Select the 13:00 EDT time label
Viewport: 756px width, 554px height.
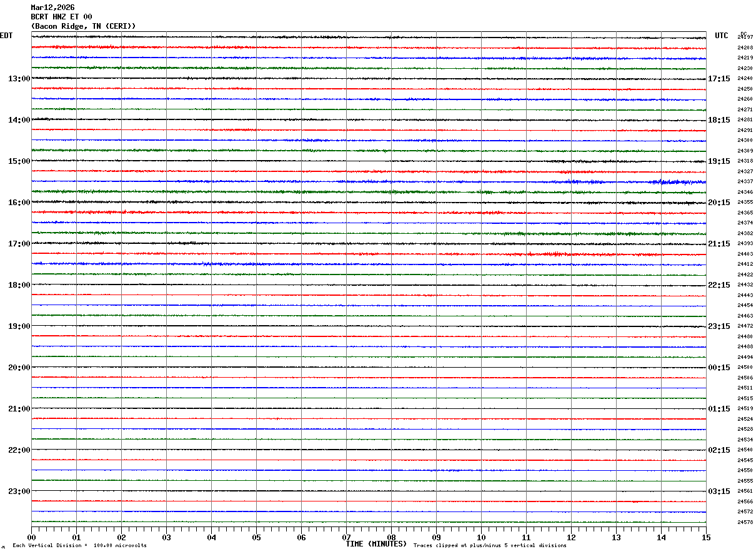click(19, 79)
